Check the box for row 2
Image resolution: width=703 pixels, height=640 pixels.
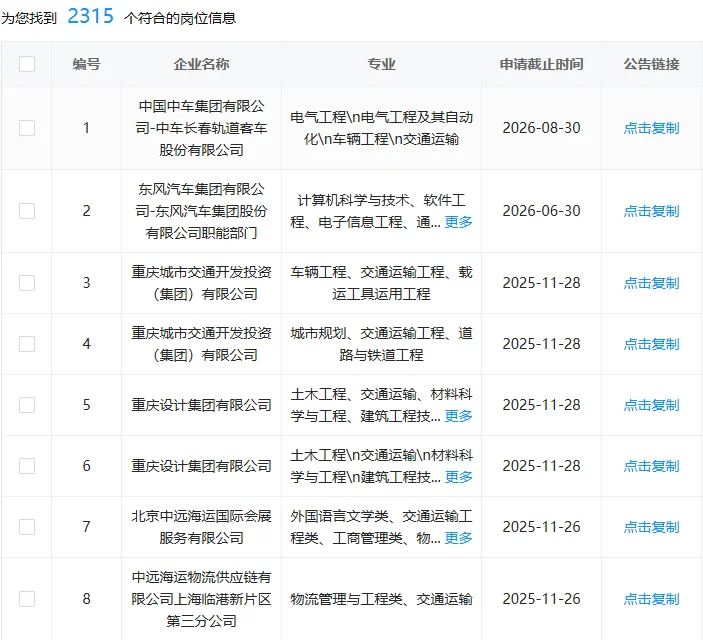click(27, 211)
